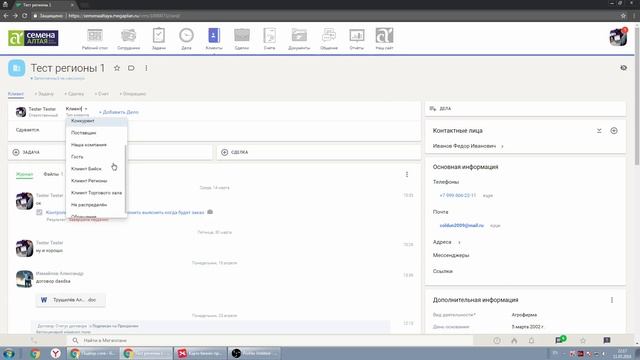
Task: Select Наша компания in the type list
Action: (x=96, y=145)
